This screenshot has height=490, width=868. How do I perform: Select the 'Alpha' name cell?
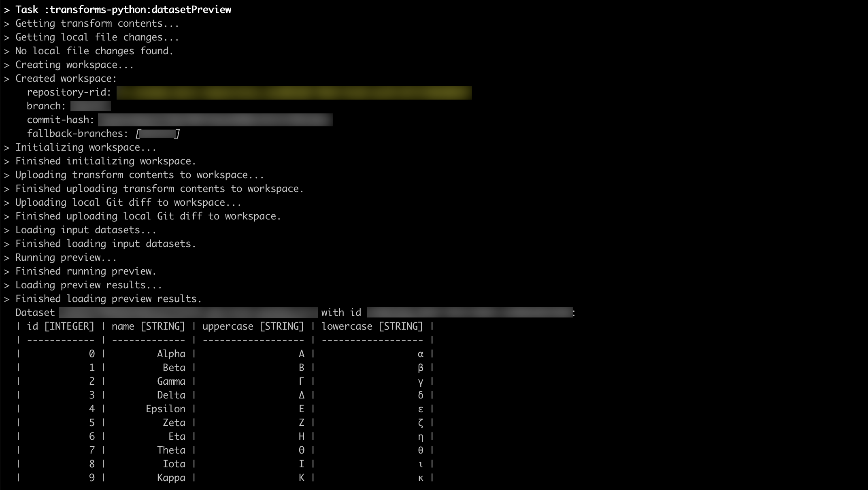coord(171,354)
